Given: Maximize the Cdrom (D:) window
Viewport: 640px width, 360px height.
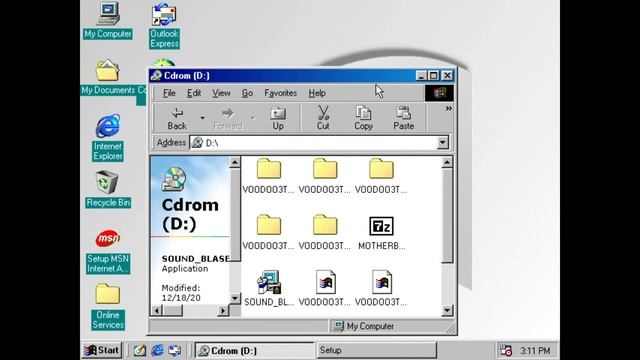Looking at the screenshot, I should coord(433,76).
